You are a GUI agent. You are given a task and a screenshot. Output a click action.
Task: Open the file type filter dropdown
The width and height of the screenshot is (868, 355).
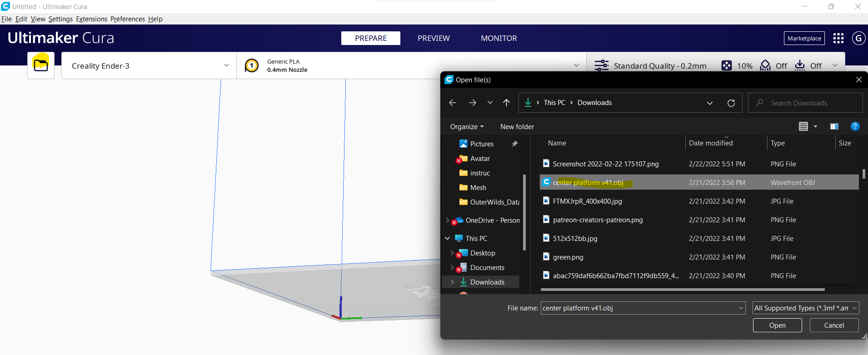coord(806,308)
